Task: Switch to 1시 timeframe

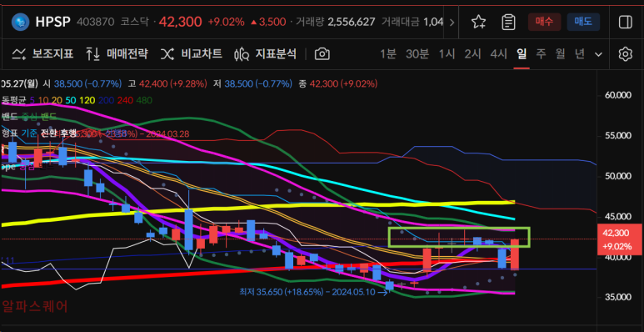Action: 447,54
